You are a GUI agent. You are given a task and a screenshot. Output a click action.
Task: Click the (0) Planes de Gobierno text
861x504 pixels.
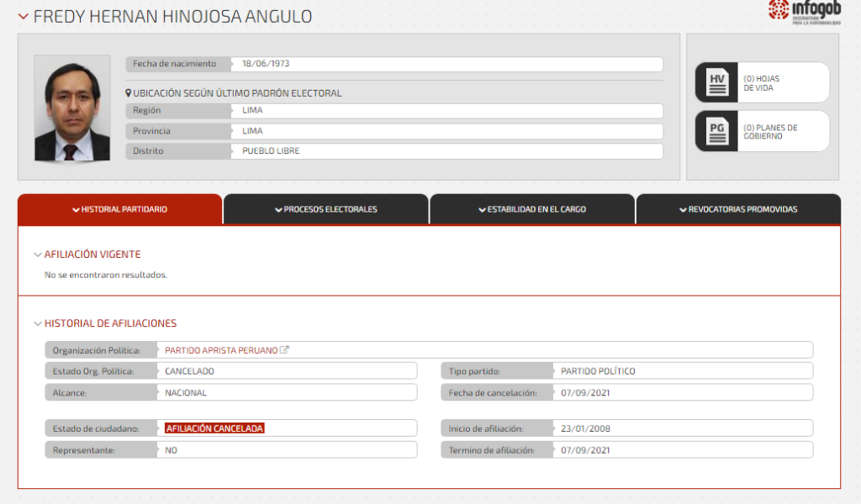tap(770, 132)
